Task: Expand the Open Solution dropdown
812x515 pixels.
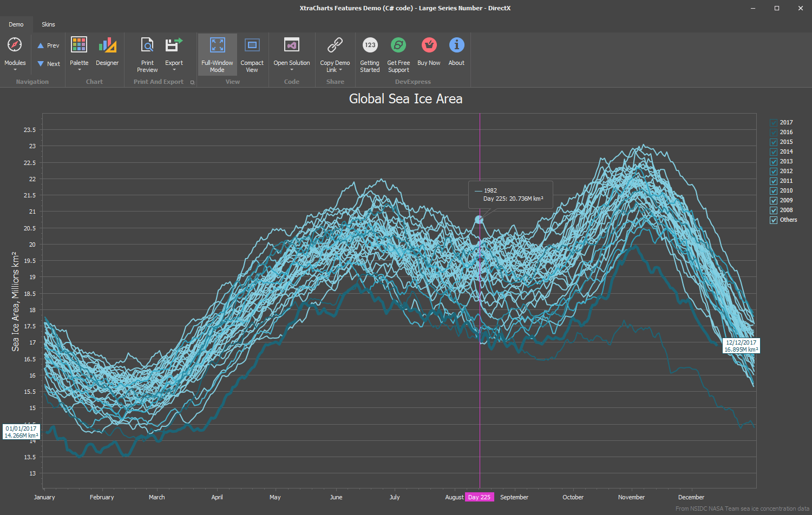Action: pos(291,69)
